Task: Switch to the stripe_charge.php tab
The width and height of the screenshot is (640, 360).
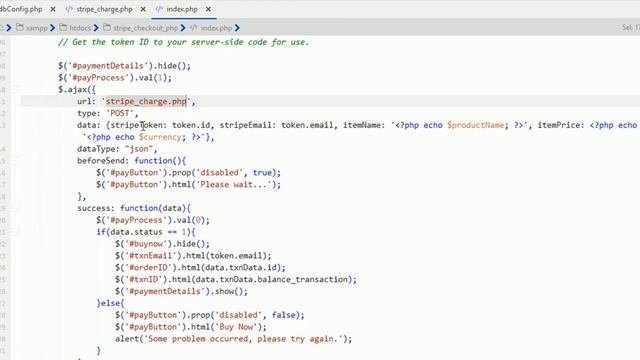Action: click(104, 9)
